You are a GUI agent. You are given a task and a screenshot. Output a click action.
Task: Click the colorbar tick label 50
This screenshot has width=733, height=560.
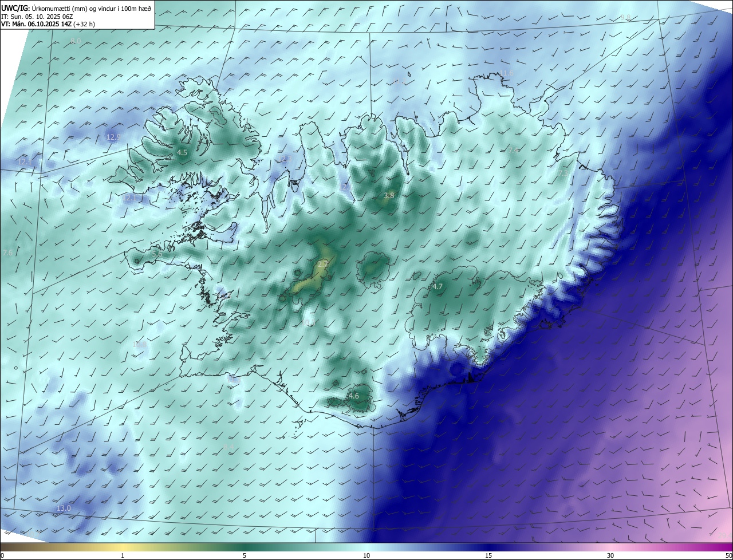click(x=728, y=555)
